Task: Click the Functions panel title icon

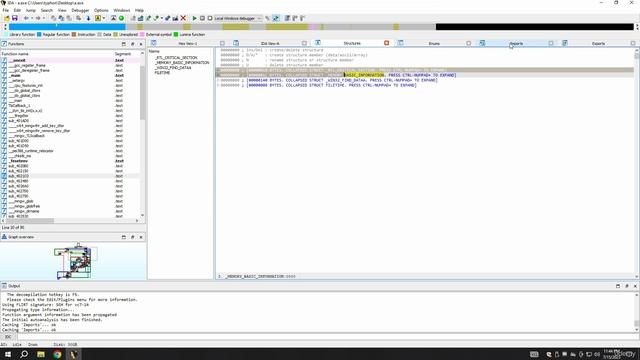Action: click(4, 44)
